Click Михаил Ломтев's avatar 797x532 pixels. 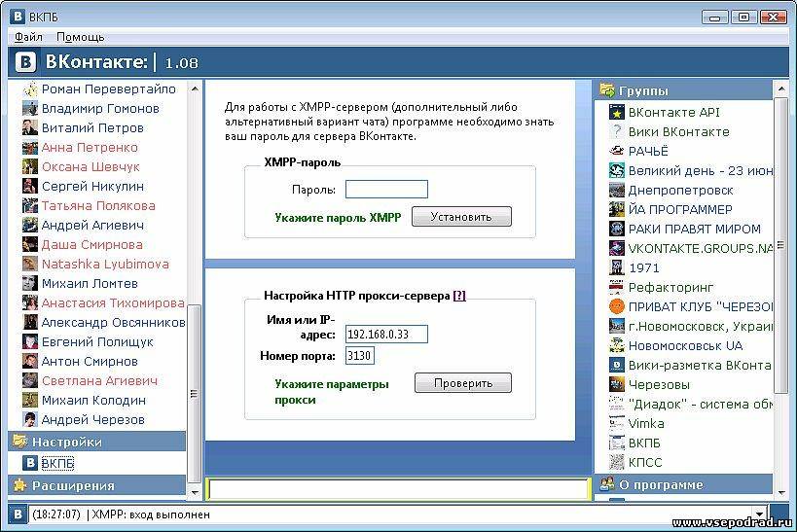[x=30, y=284]
